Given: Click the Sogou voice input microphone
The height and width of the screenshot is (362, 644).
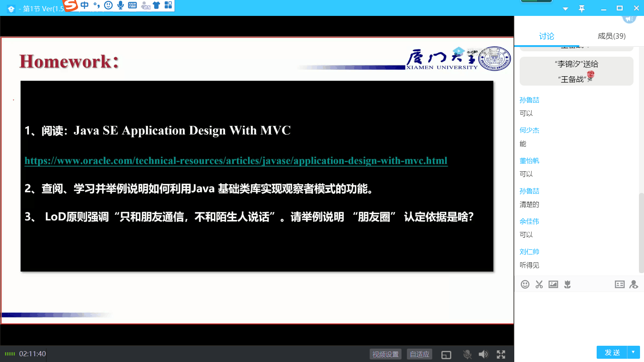Looking at the screenshot, I should [120, 5].
